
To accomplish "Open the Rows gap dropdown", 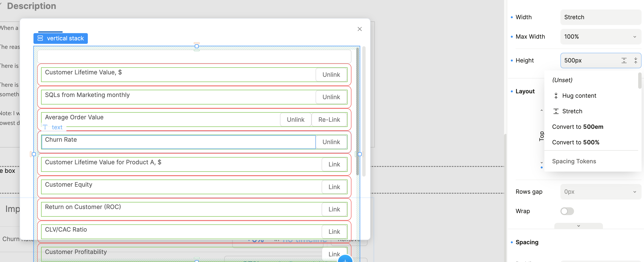I will (600, 192).
